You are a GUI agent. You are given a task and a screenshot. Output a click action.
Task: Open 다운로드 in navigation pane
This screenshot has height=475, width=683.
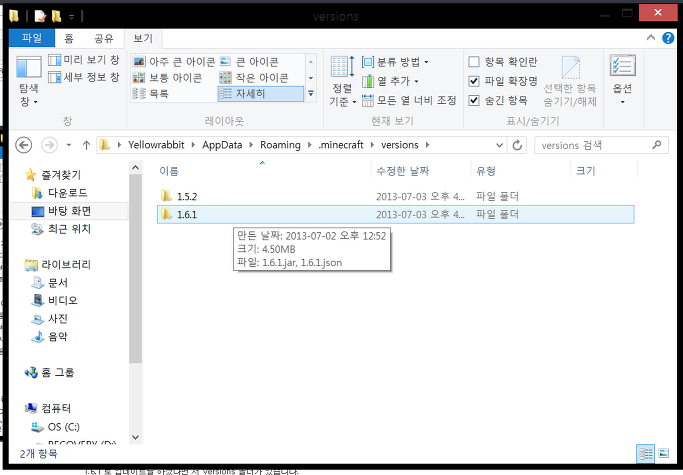(x=59, y=193)
